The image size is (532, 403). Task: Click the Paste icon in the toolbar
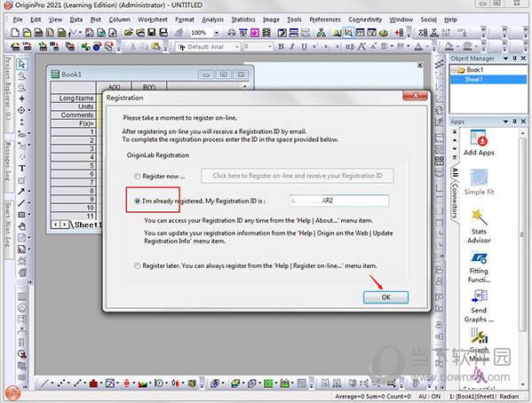click(155, 46)
